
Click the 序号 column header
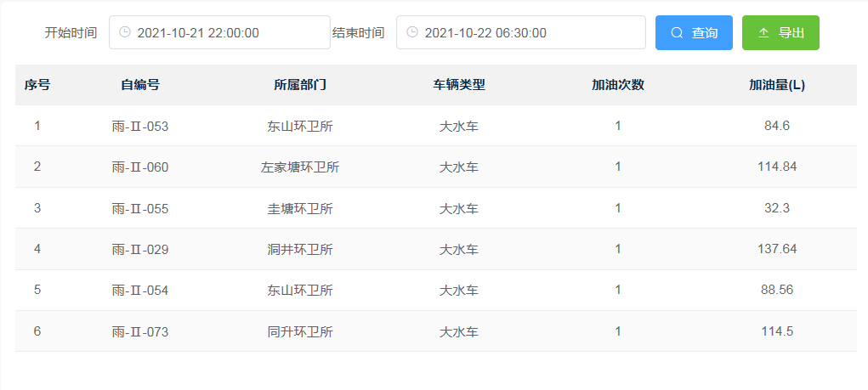pyautogui.click(x=37, y=85)
